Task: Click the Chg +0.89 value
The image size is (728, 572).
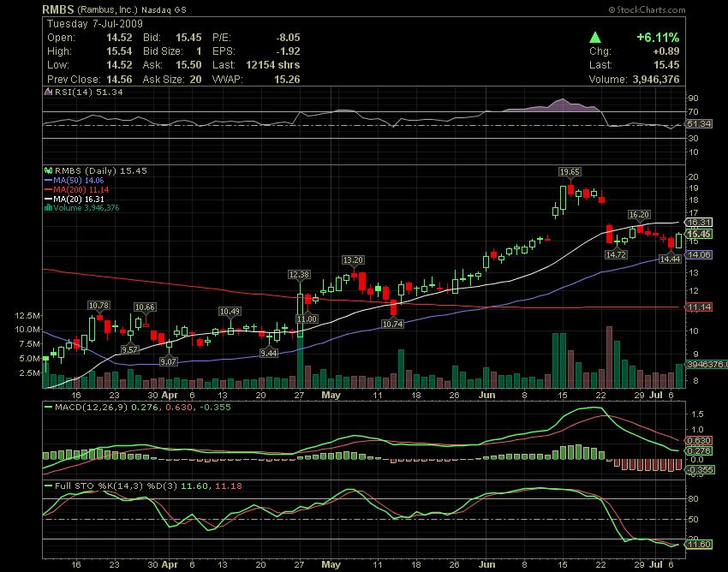Action: coord(665,51)
